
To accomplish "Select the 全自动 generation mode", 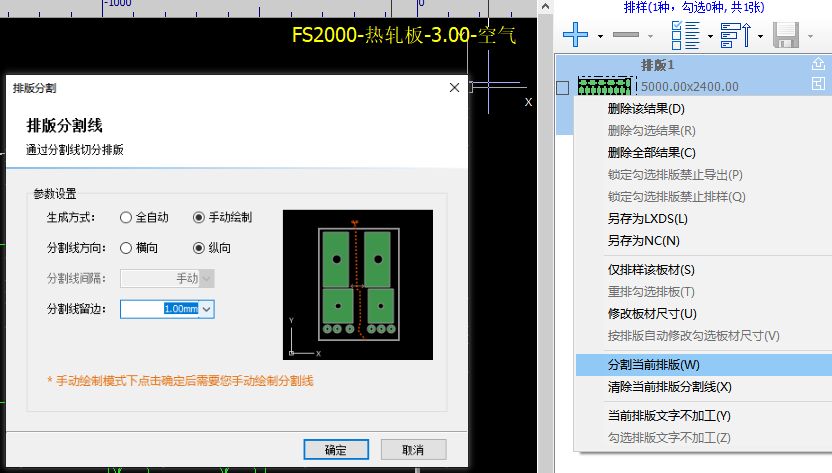I will (126, 217).
